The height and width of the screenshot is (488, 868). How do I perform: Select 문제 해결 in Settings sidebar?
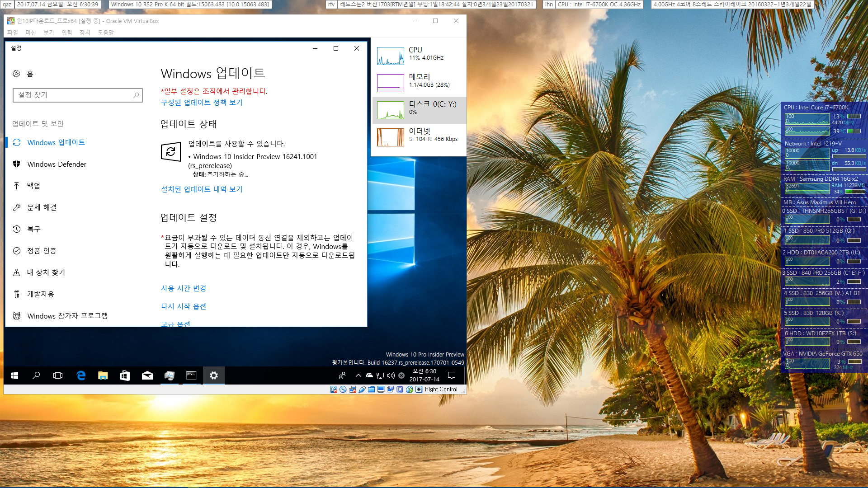[42, 207]
